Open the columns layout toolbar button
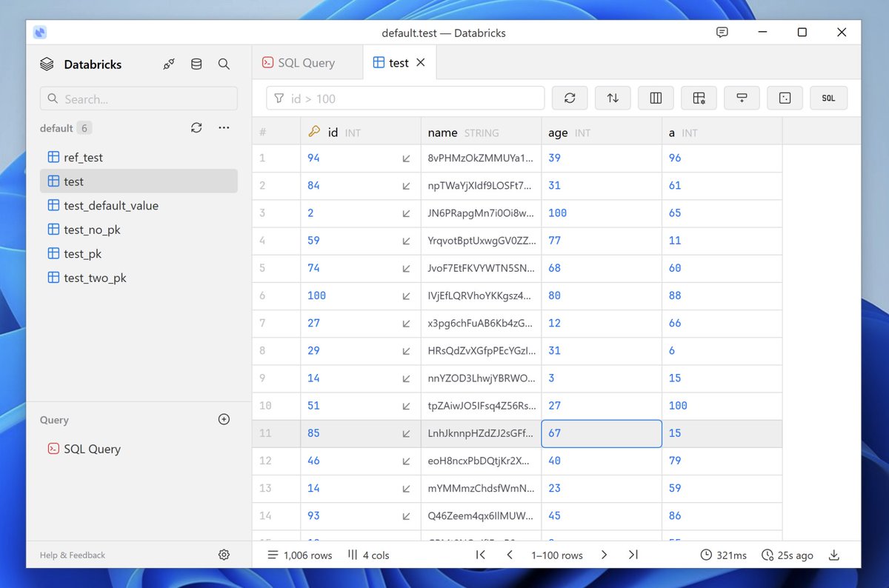Screen dimensions: 889x588 [x=656, y=98]
